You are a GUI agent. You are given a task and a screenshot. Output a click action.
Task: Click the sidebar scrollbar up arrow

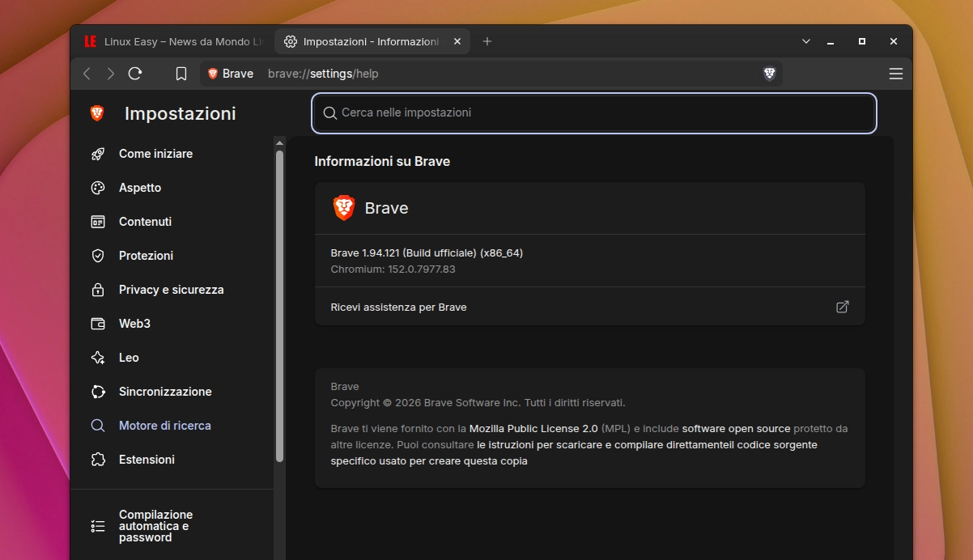pyautogui.click(x=279, y=142)
